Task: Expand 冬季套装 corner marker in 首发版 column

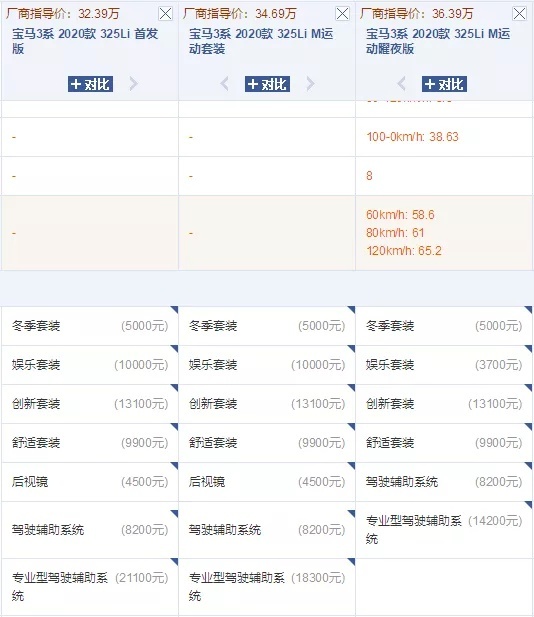Action: 175,310
